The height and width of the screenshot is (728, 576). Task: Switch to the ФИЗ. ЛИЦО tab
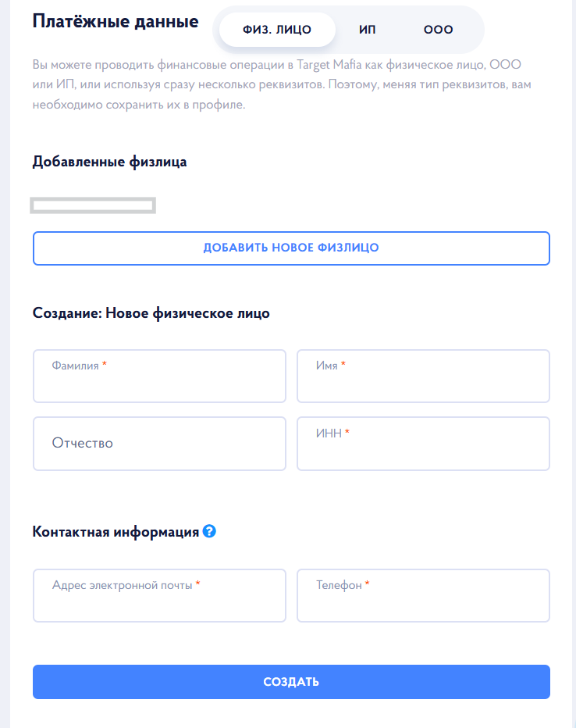coord(277,30)
